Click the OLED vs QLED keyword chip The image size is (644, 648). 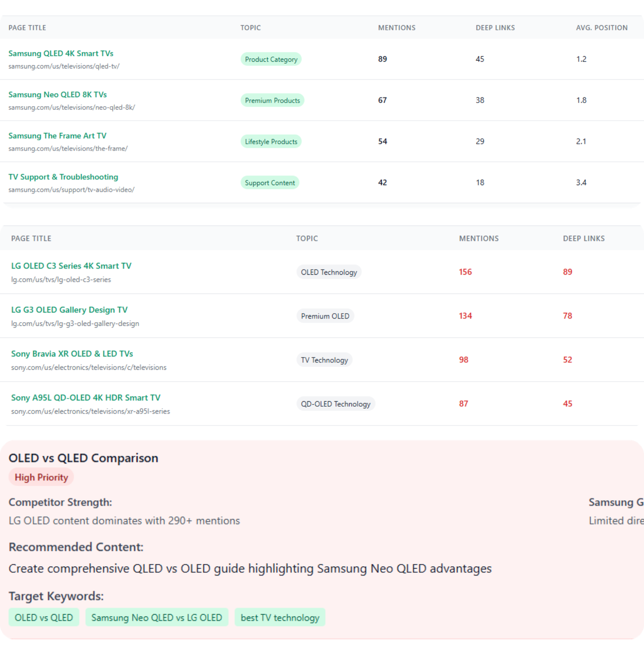[44, 617]
